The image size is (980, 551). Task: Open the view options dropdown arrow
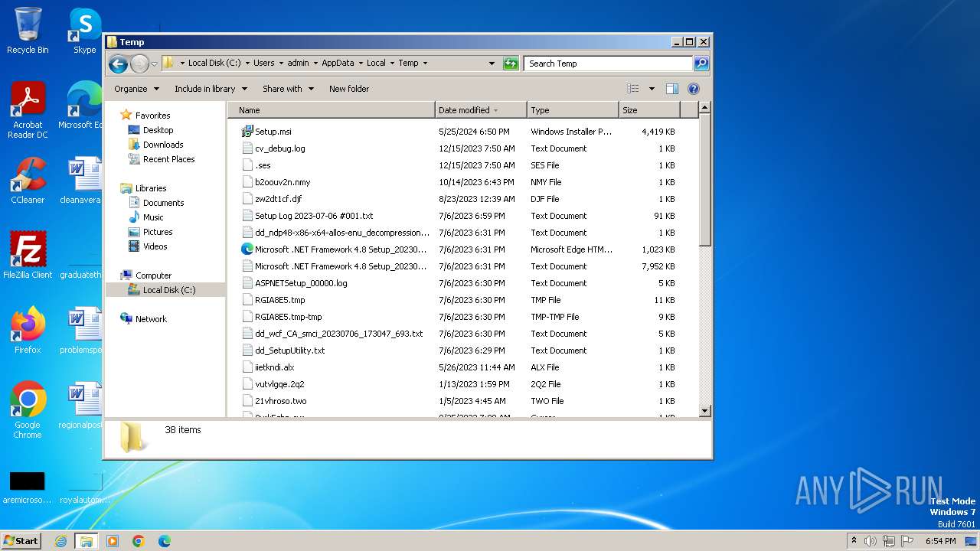pos(652,89)
